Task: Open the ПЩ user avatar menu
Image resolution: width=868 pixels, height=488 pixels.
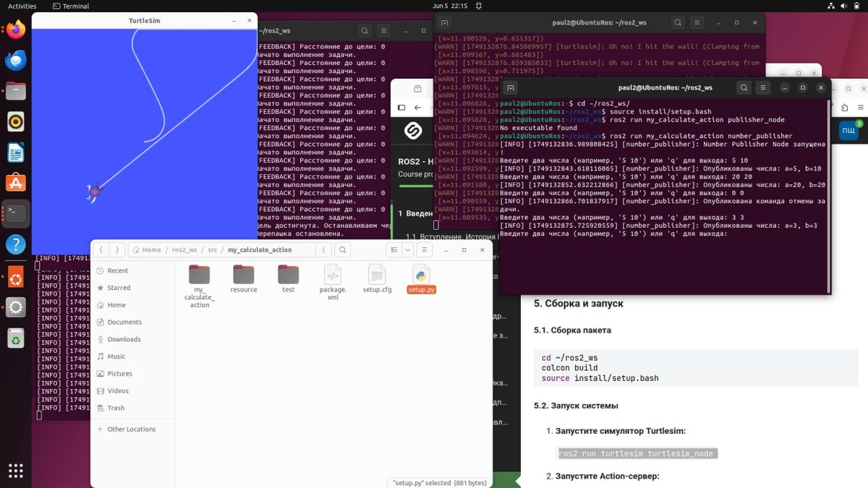Action: [x=848, y=130]
